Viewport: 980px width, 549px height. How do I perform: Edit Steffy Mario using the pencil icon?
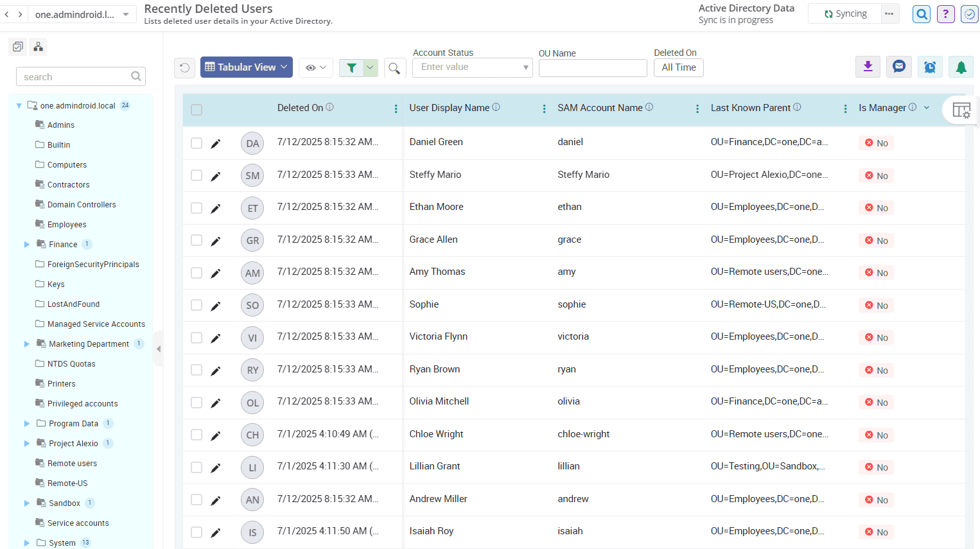coord(215,175)
